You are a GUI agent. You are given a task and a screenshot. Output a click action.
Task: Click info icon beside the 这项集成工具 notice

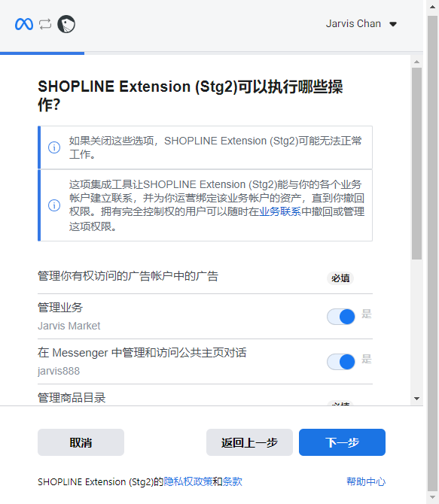54,205
